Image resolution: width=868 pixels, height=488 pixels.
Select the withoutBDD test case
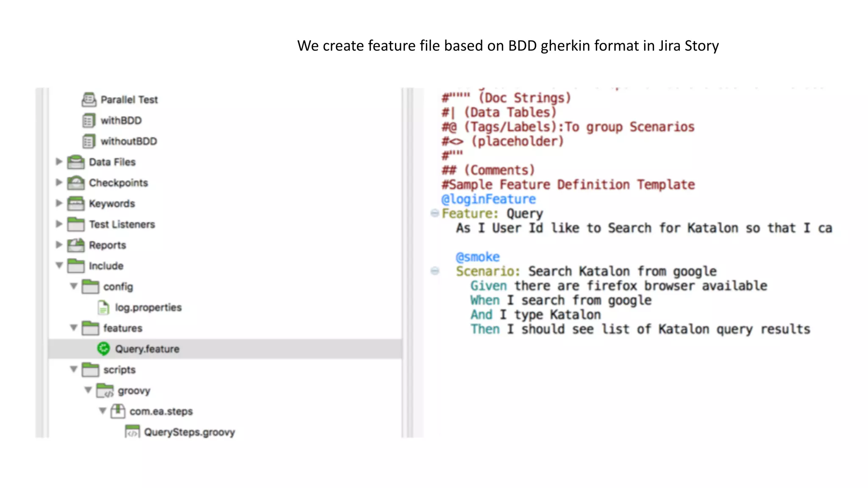tap(129, 141)
